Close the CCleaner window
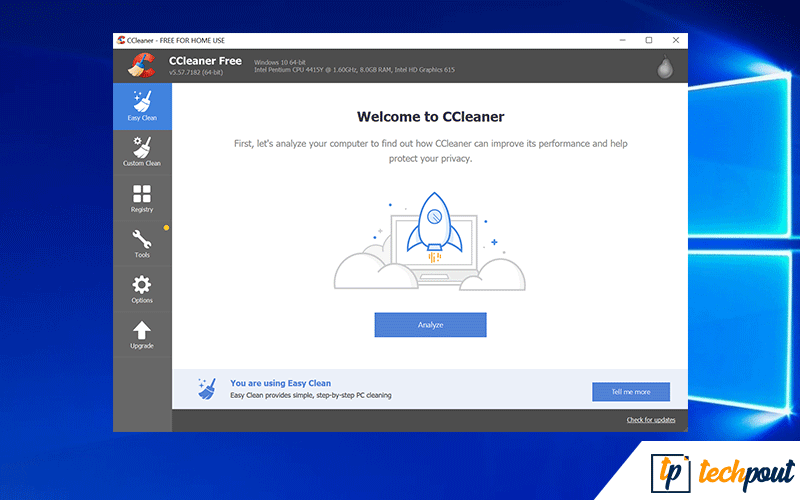This screenshot has height=500, width=800. click(x=674, y=40)
